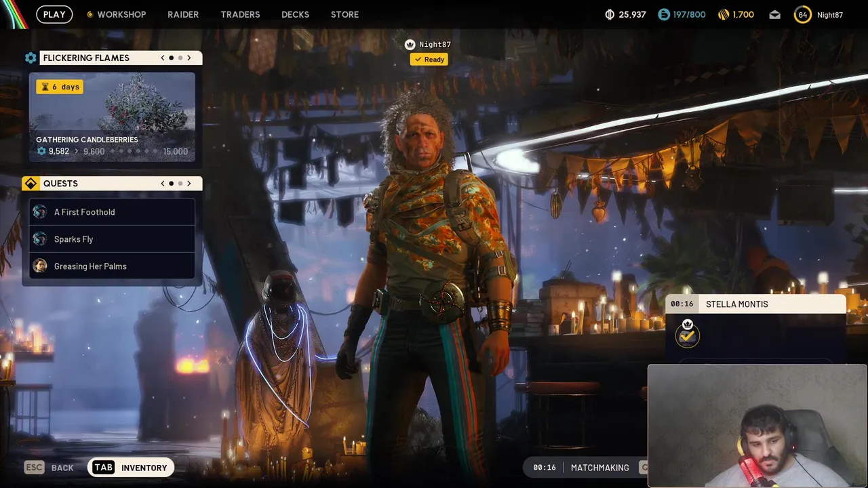
Task: Click the Sparks Fly trader portrait icon
Action: [40, 239]
